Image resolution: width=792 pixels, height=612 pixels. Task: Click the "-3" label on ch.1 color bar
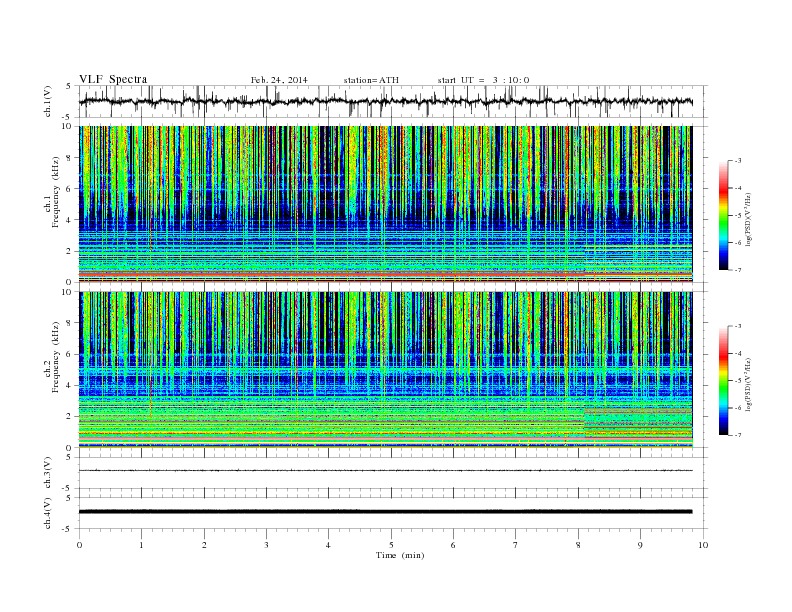738,161
